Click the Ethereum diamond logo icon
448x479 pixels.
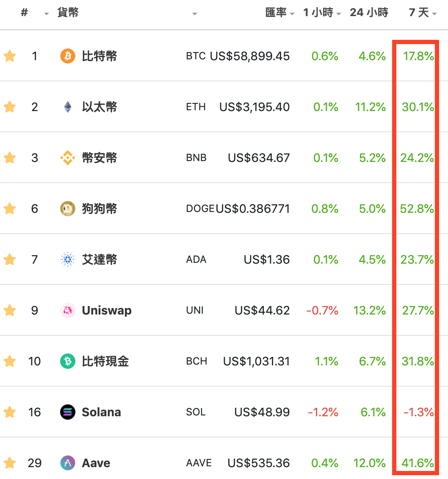(68, 107)
